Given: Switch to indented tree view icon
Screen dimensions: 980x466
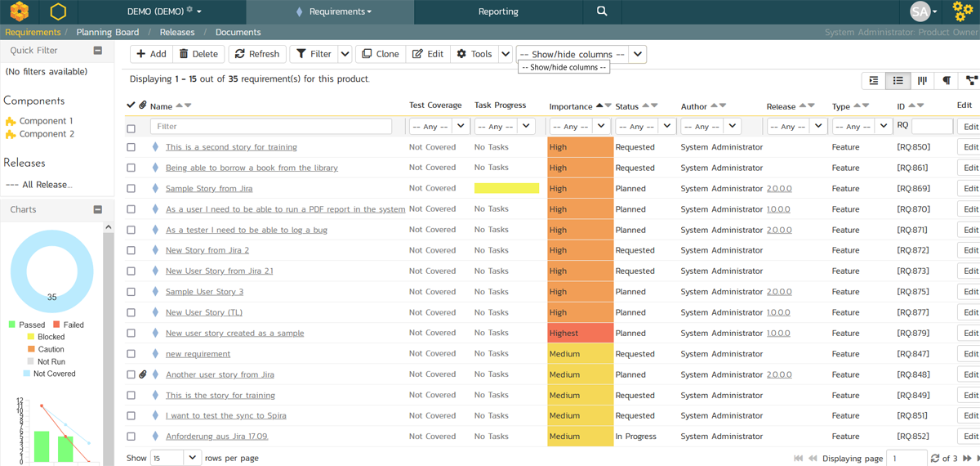Looking at the screenshot, I should point(874,80).
